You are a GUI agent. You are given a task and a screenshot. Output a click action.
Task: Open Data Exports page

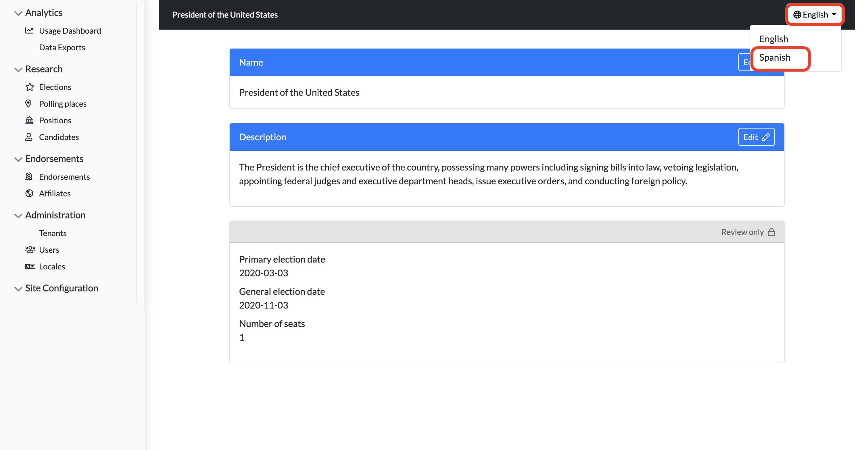pos(62,47)
